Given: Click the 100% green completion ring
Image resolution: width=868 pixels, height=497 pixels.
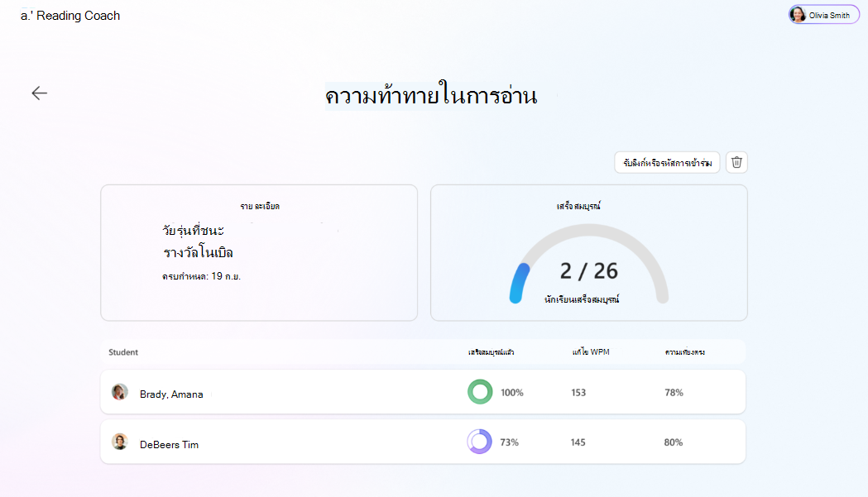Looking at the screenshot, I should point(479,392).
